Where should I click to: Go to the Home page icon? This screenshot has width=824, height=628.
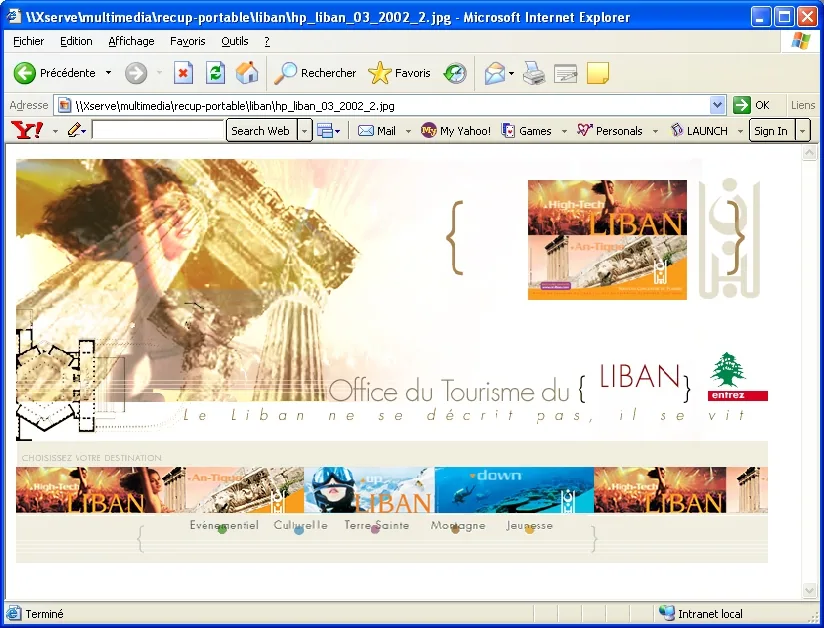point(247,73)
